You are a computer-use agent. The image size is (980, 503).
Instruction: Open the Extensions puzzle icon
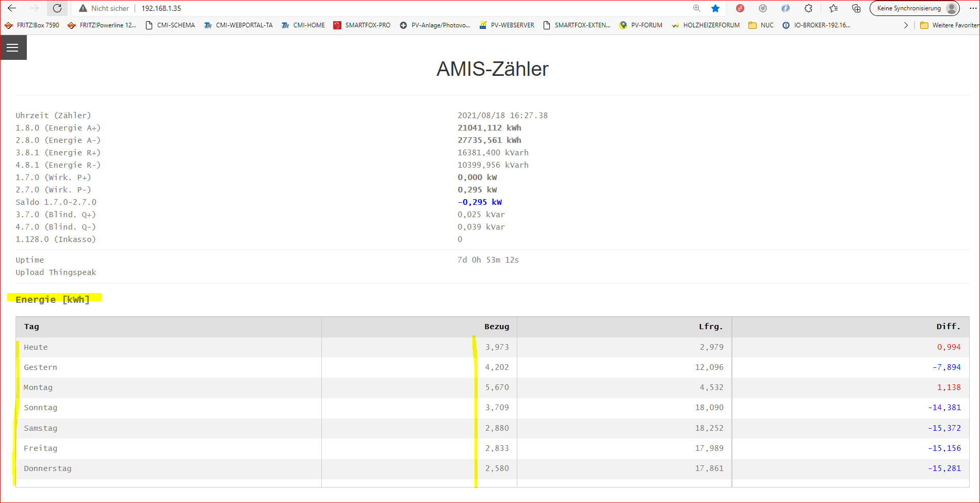(808, 8)
